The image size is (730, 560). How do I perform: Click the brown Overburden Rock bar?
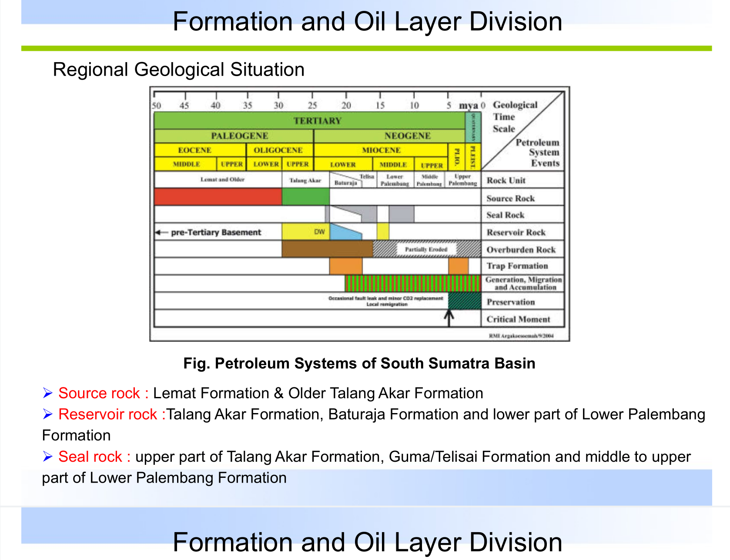(x=327, y=249)
